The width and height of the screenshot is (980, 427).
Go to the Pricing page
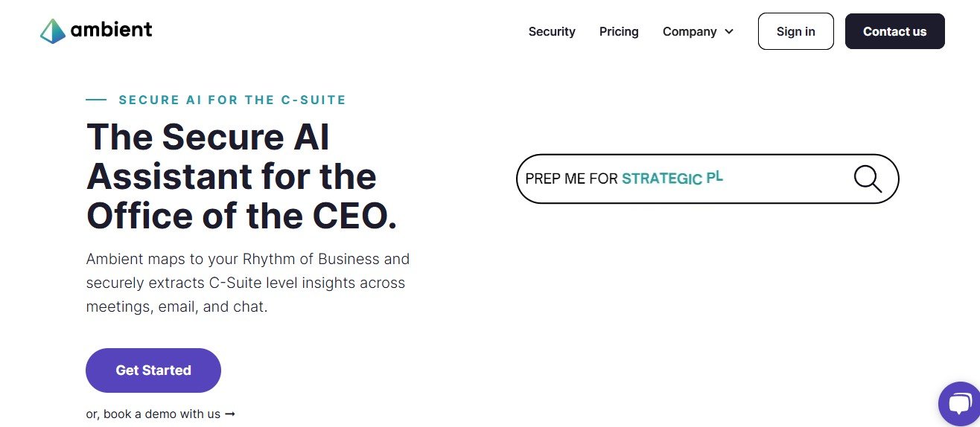click(x=619, y=31)
